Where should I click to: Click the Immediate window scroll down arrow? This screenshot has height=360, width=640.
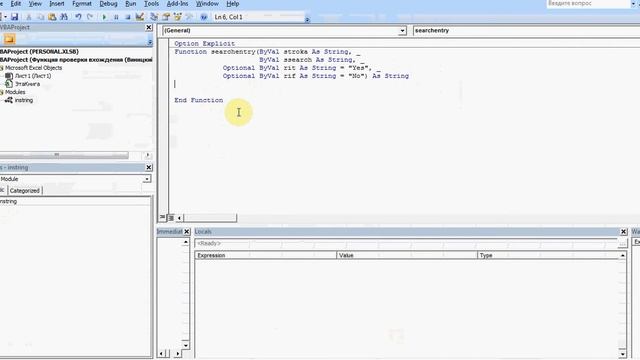tap(186, 345)
